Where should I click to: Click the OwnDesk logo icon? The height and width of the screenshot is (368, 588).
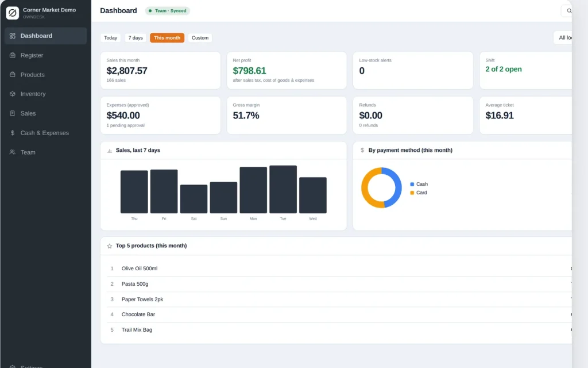[13, 13]
